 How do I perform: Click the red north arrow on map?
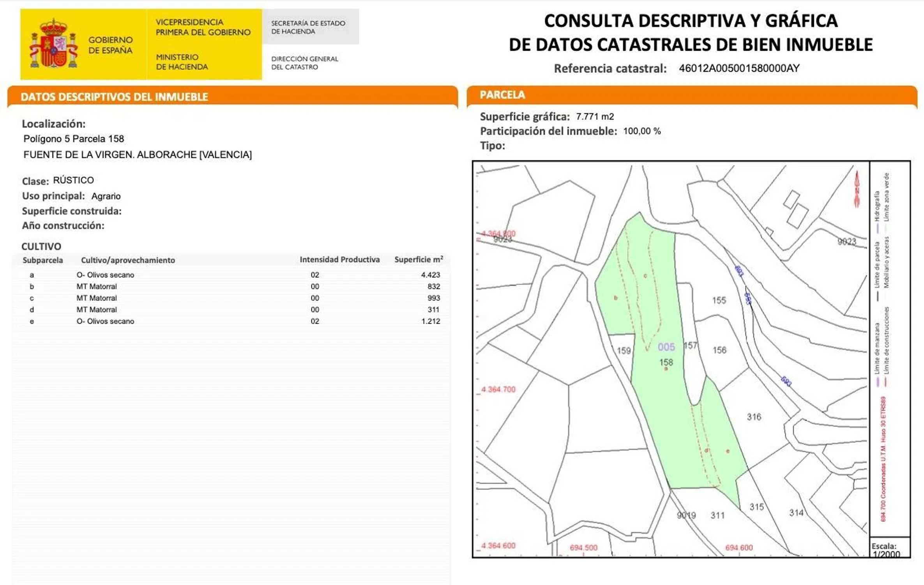coord(857,189)
